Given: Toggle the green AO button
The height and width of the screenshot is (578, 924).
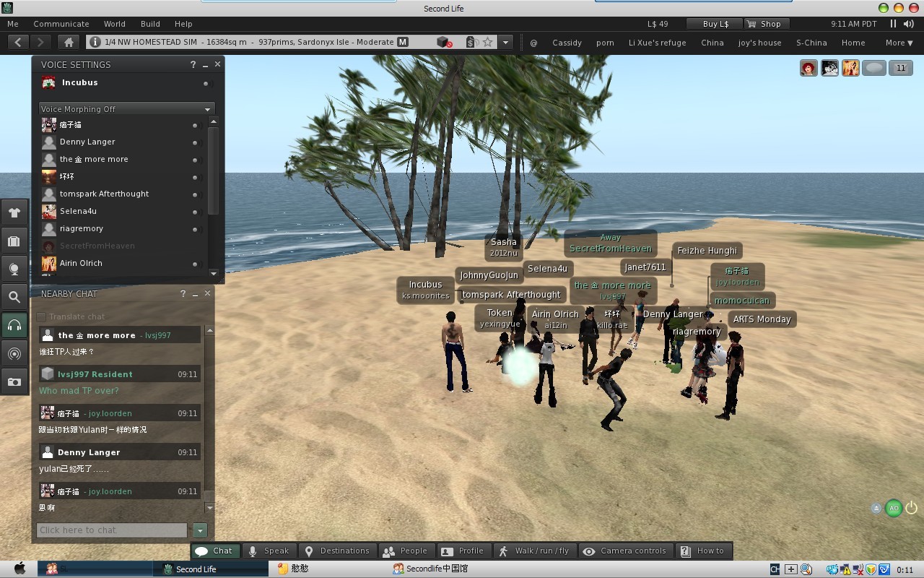Looking at the screenshot, I should [x=894, y=508].
